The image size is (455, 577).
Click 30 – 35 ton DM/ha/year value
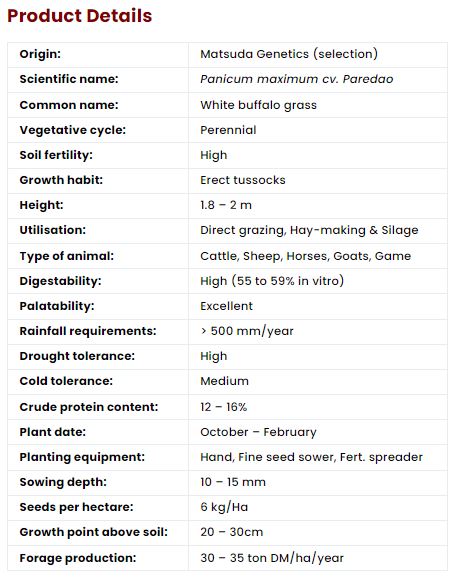[x=272, y=558]
